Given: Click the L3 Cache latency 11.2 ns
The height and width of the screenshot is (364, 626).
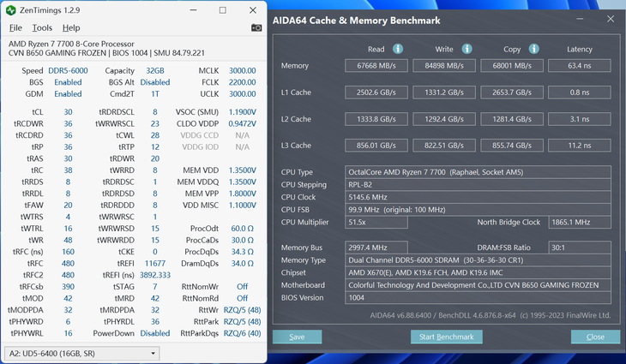Looking at the screenshot, I should [580, 146].
